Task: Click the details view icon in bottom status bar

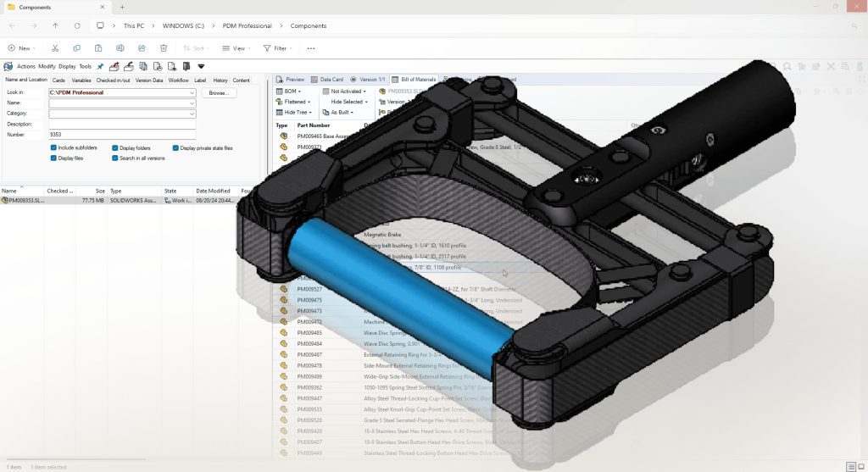Action: coord(851,467)
